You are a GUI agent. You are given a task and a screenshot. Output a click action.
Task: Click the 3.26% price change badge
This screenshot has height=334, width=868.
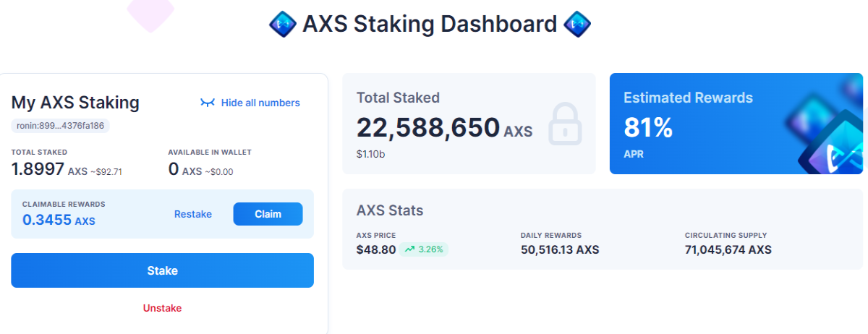pyautogui.click(x=423, y=249)
